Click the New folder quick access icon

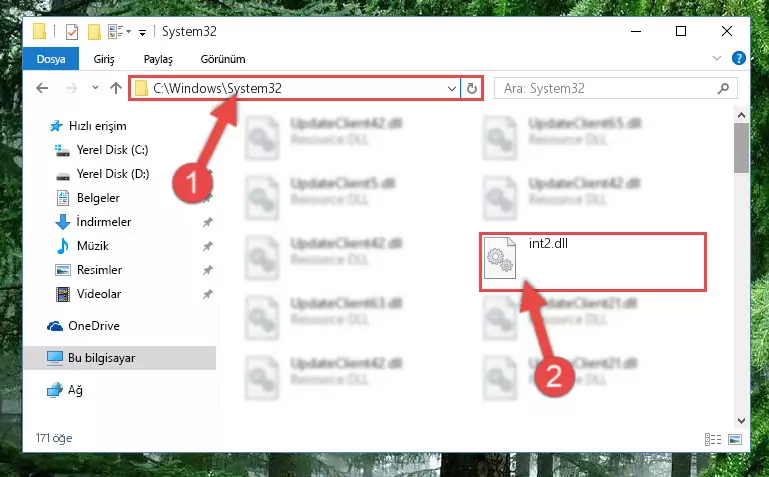click(x=94, y=32)
